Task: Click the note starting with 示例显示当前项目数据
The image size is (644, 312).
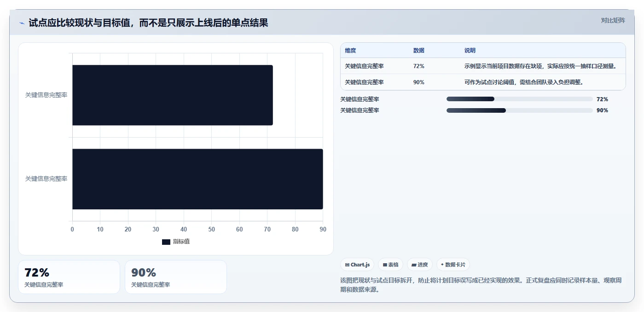Action: point(540,66)
